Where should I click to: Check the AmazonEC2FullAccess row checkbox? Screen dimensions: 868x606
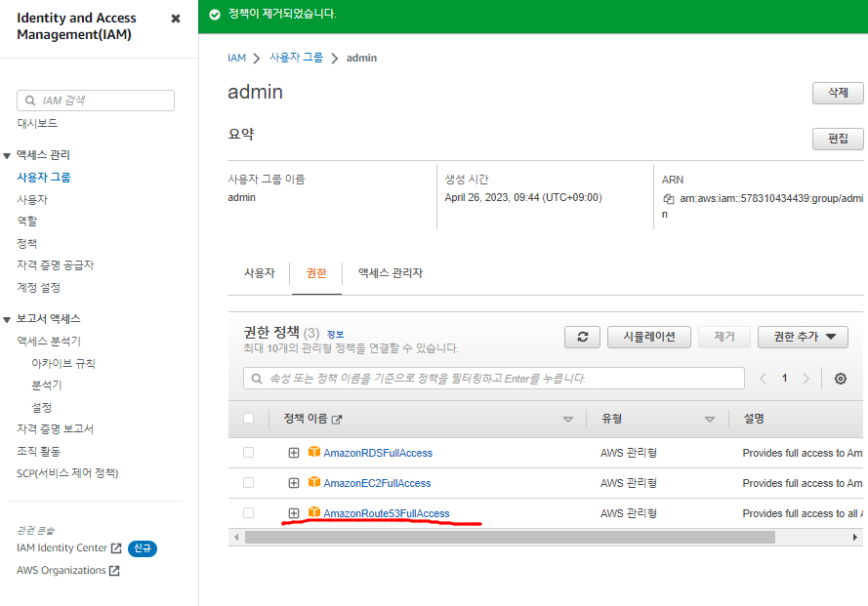(249, 483)
